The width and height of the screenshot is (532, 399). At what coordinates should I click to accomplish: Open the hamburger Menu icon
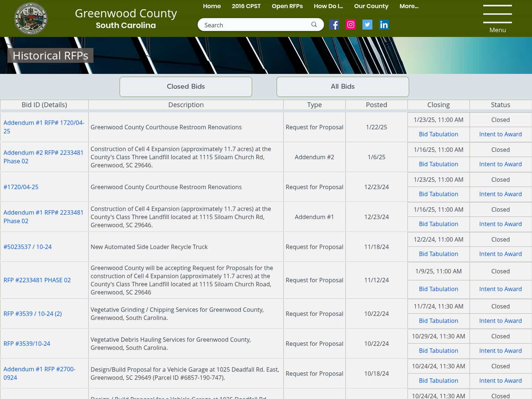(497, 16)
